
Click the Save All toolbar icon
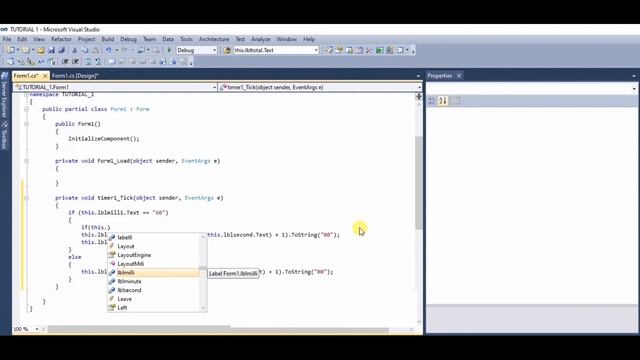[62, 50]
